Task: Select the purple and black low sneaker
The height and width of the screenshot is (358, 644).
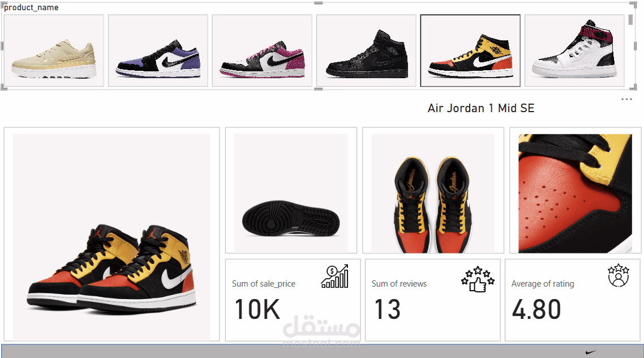Action: pyautogui.click(x=158, y=50)
